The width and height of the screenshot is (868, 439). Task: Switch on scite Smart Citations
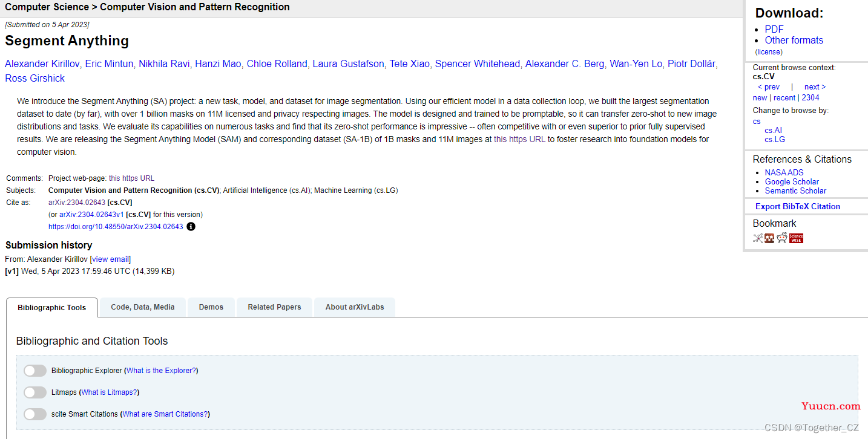(35, 414)
